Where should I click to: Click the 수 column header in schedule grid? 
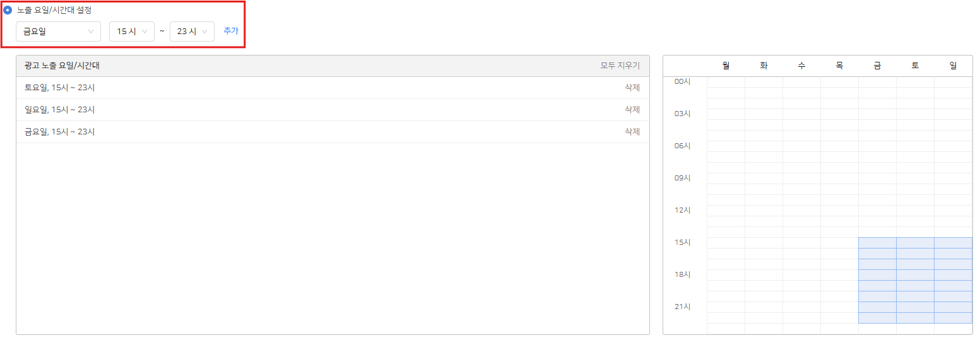tap(801, 66)
